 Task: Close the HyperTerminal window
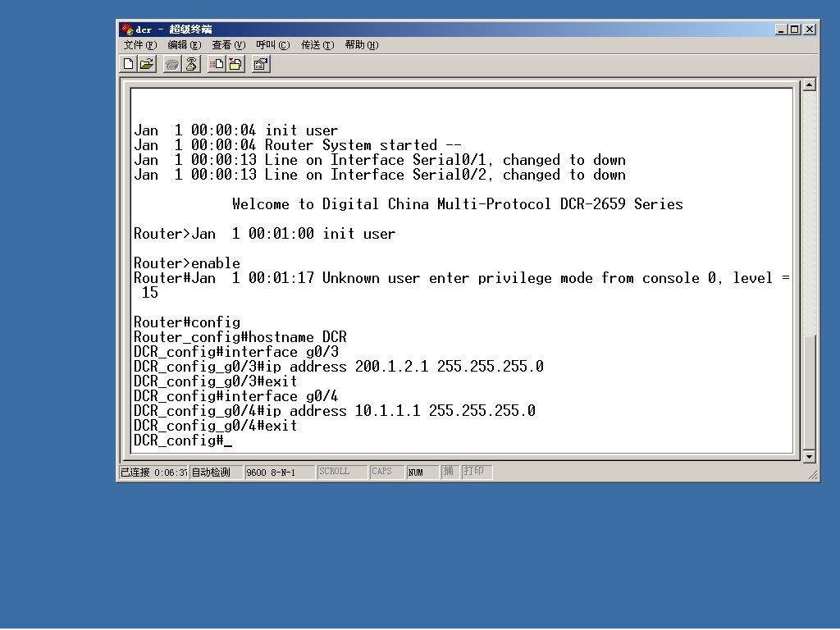[x=810, y=30]
